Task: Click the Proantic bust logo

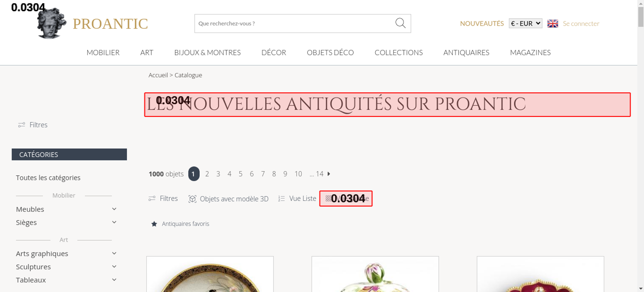Action: pos(52,23)
